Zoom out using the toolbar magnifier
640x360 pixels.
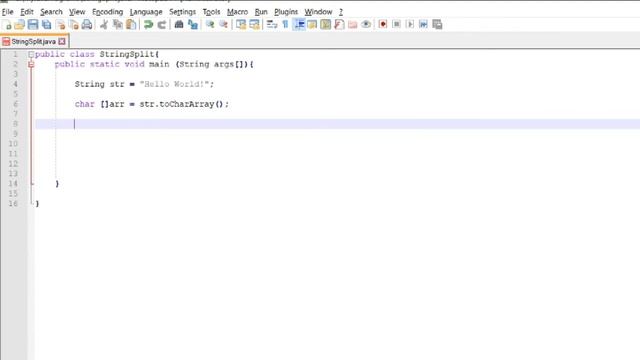point(223,24)
